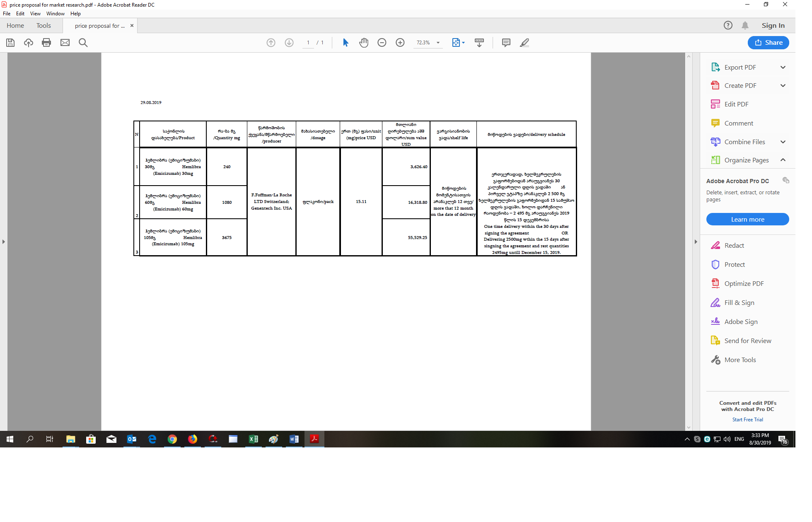Select the Hand pan tool

[x=363, y=43]
